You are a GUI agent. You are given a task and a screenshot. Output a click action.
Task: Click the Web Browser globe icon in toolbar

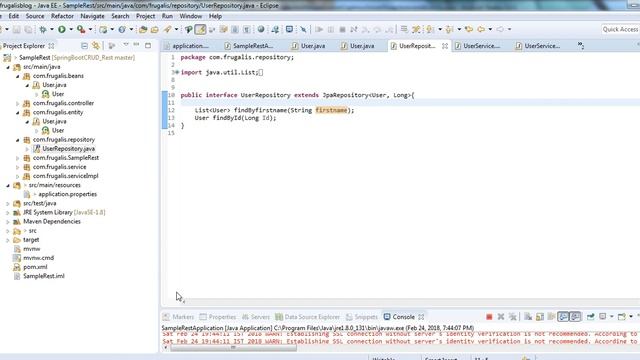click(x=261, y=29)
